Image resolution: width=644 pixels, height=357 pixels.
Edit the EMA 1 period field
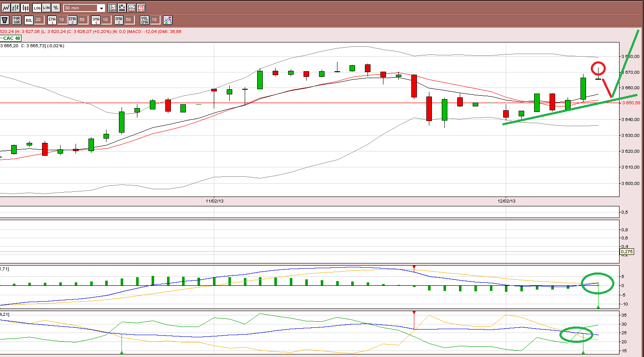[x=62, y=20]
